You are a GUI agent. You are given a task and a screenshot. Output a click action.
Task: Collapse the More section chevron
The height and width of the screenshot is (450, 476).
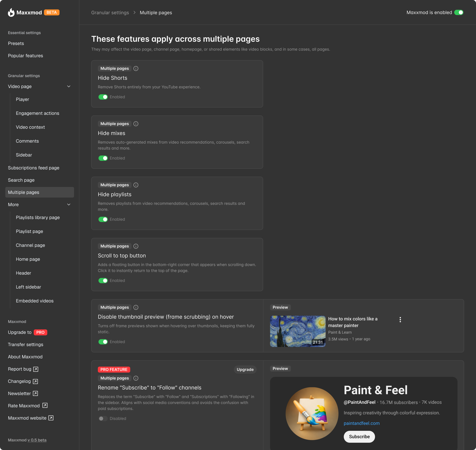(69, 205)
